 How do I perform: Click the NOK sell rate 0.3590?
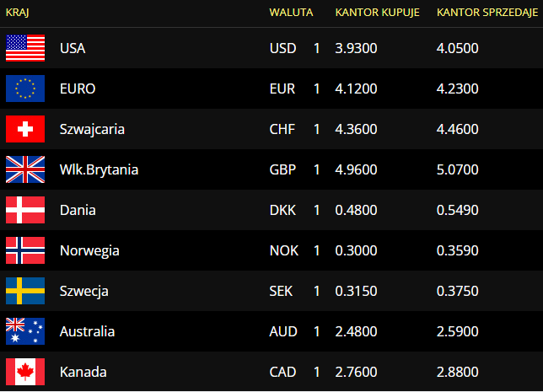(x=458, y=250)
